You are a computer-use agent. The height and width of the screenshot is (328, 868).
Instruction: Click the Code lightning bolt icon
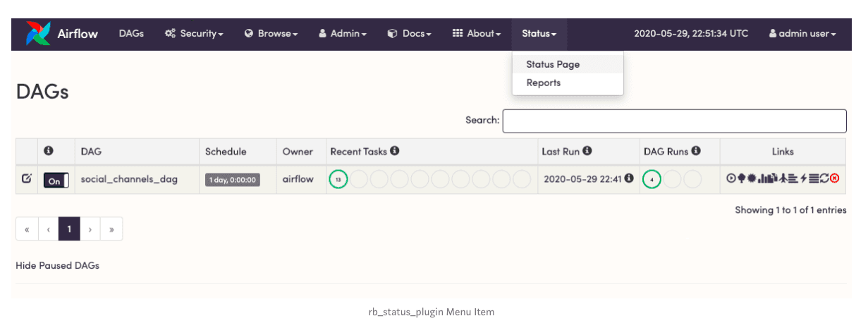(803, 179)
